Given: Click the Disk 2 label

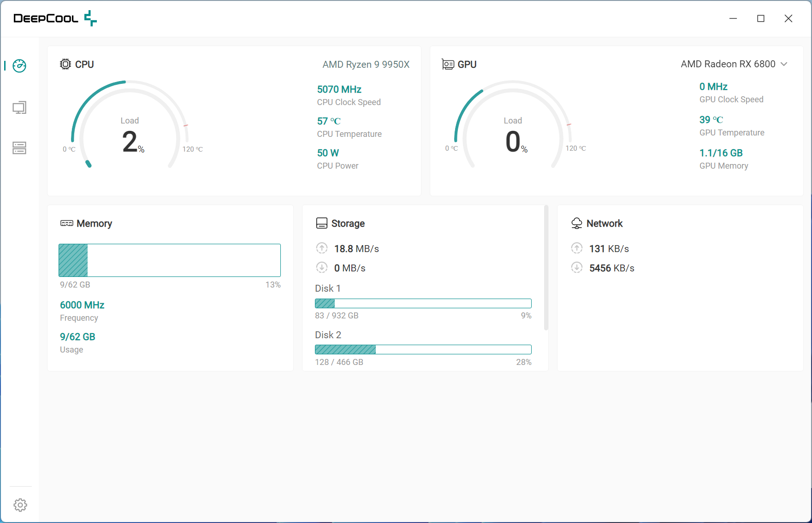Looking at the screenshot, I should coord(328,335).
